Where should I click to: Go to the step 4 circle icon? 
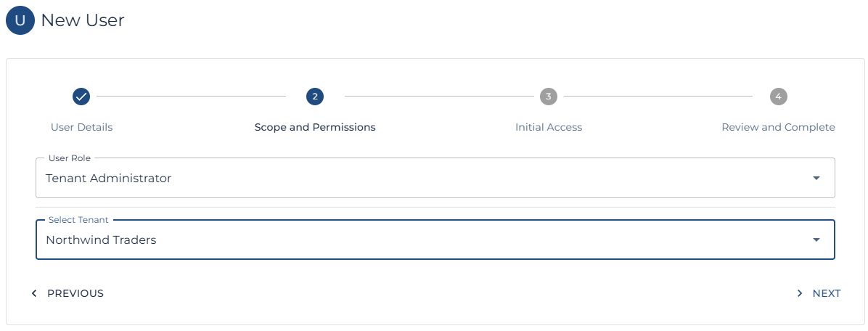[778, 97]
